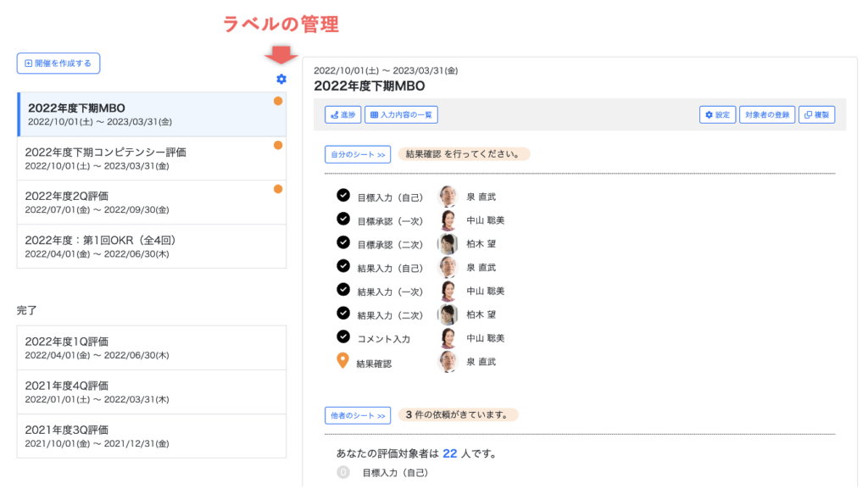The width and height of the screenshot is (868, 500).
Task: Click 中山 聡美's avatar beside コメント入力
Action: point(448,338)
